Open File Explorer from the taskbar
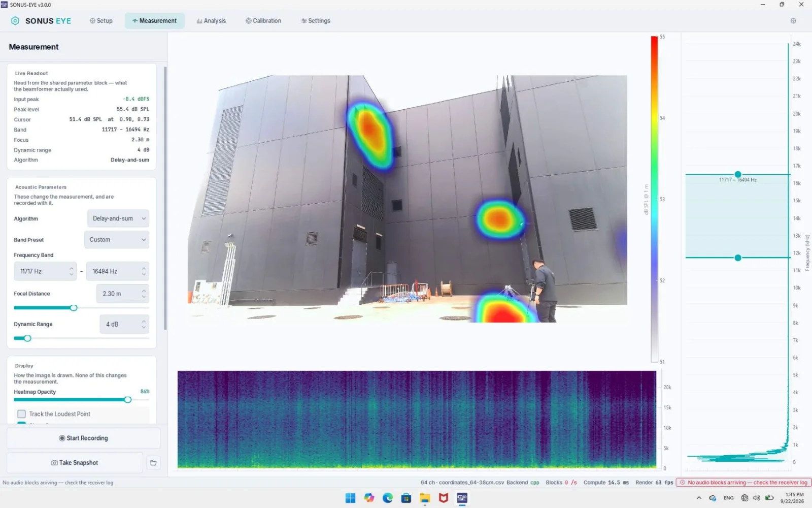Viewport: 812px width, 508px height. click(x=425, y=498)
